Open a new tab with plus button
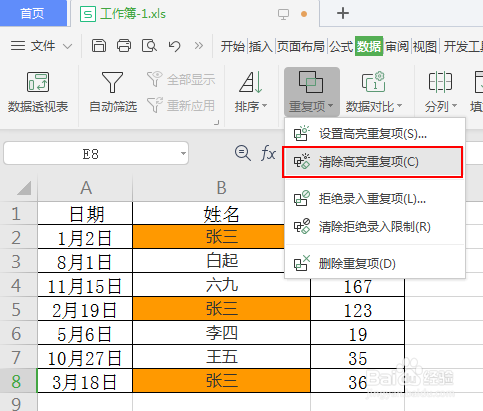483x411 pixels. (343, 13)
